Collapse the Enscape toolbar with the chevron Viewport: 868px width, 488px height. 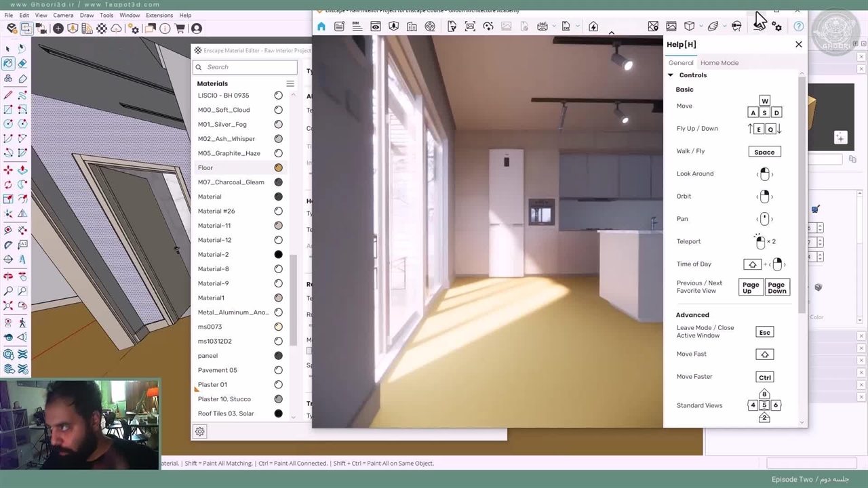coord(611,33)
